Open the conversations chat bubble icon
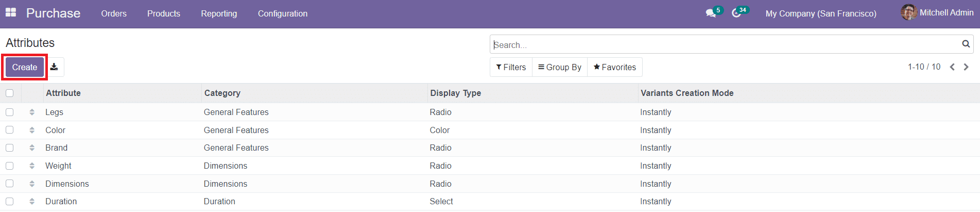 pos(711,13)
